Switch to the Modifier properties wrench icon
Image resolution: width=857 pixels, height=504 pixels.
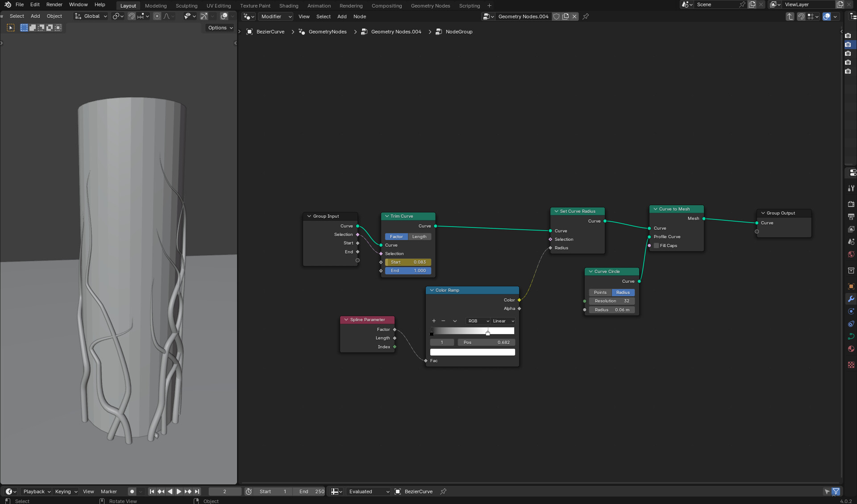pyautogui.click(x=851, y=299)
